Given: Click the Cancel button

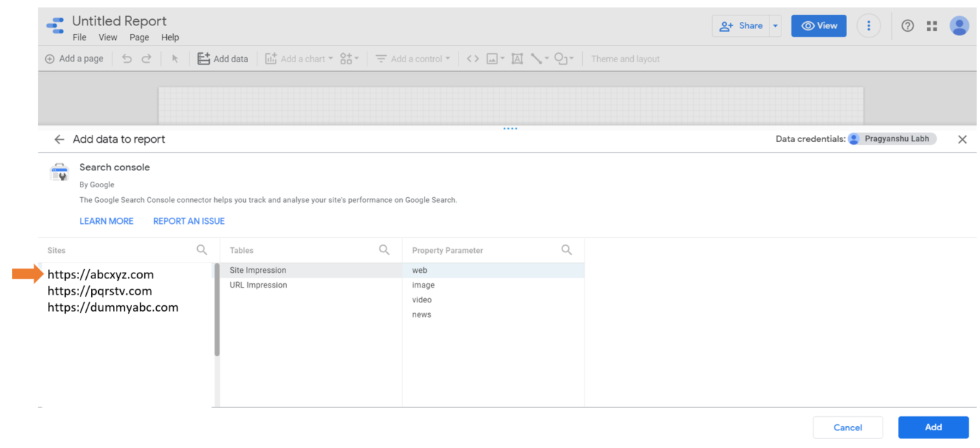Looking at the screenshot, I should pyautogui.click(x=848, y=428).
